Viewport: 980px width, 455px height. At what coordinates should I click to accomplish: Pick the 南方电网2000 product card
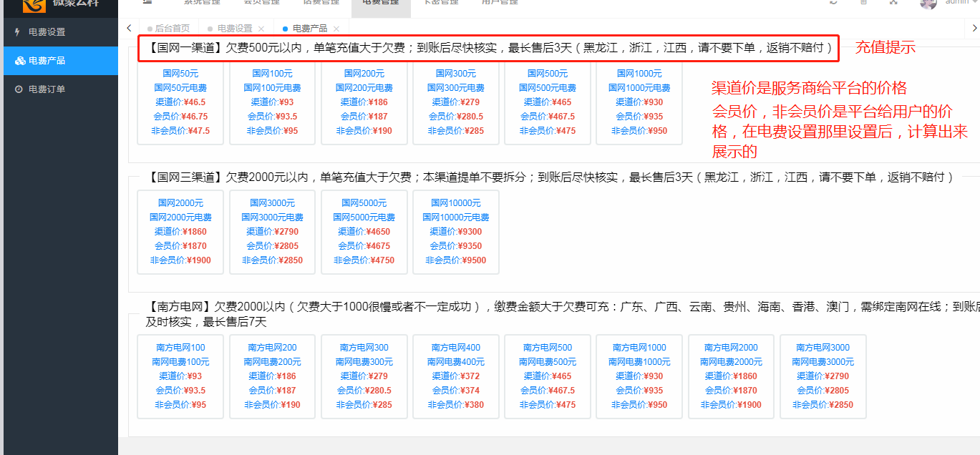click(x=731, y=376)
